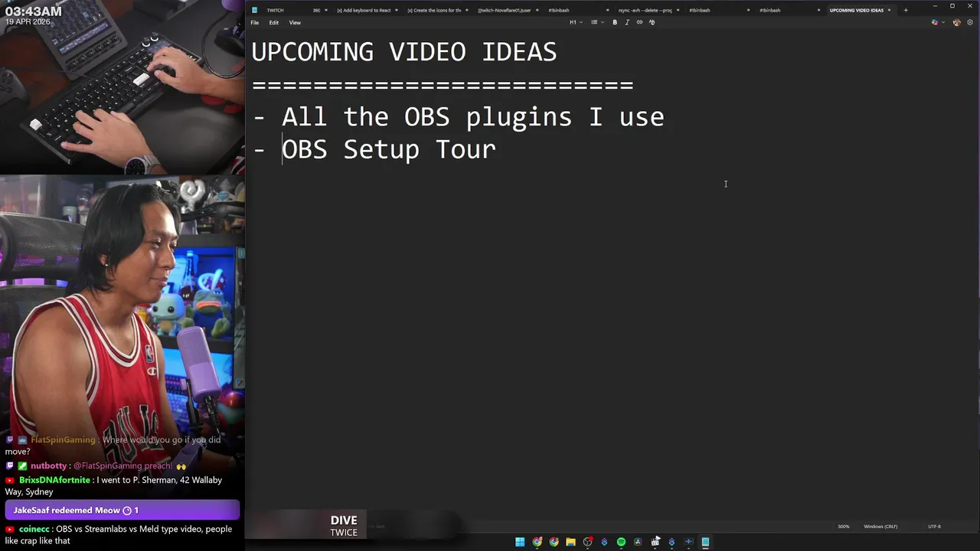Toggle italic formatting in Notepad toolbar
Image resolution: width=980 pixels, height=551 pixels.
point(627,22)
